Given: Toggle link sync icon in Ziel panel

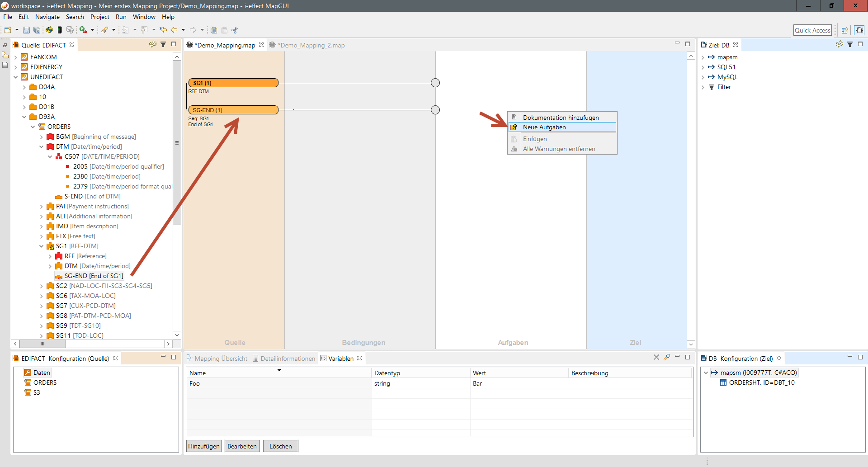Looking at the screenshot, I should pyautogui.click(x=839, y=44).
